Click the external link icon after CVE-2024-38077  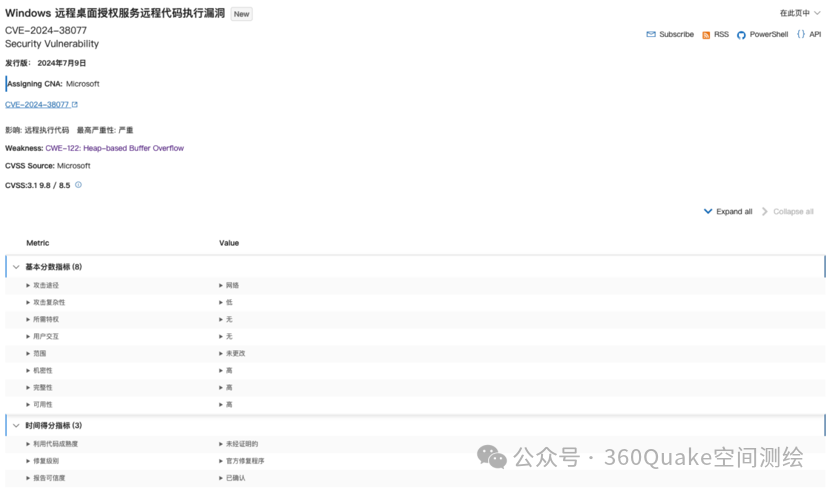[x=75, y=105]
